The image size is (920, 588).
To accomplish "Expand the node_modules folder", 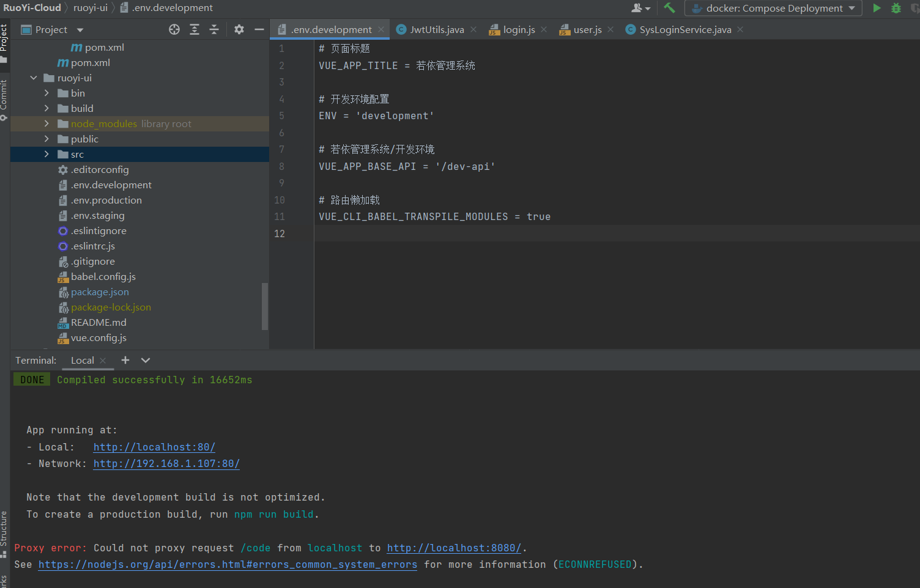I will click(46, 123).
